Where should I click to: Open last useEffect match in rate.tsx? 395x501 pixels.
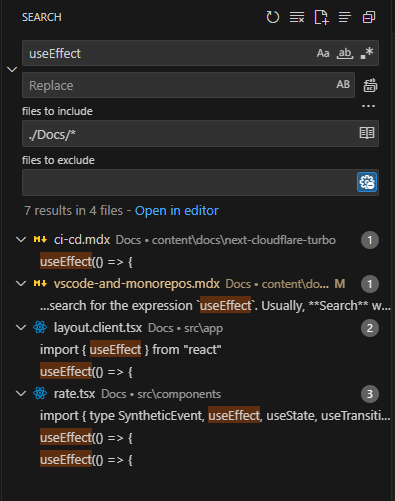pos(86,460)
